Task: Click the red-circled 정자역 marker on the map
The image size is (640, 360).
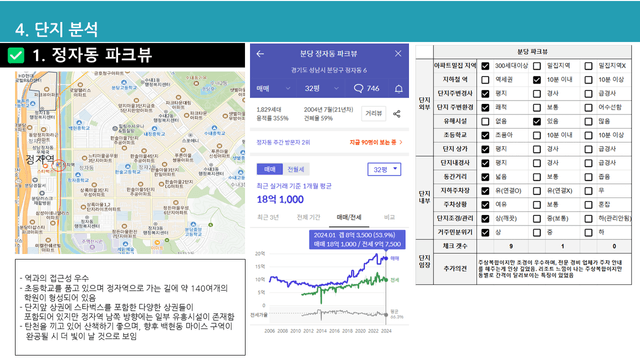Action: pos(59,165)
